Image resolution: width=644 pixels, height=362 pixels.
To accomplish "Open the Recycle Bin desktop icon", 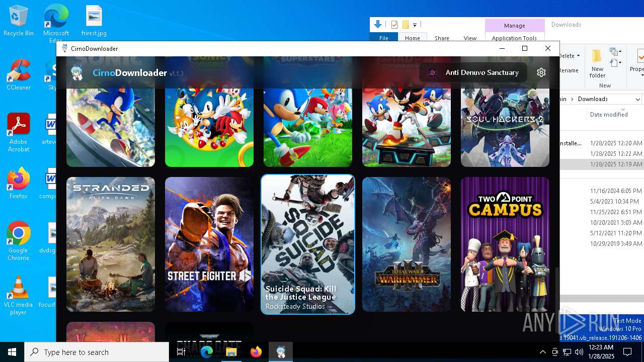I will tap(19, 21).
